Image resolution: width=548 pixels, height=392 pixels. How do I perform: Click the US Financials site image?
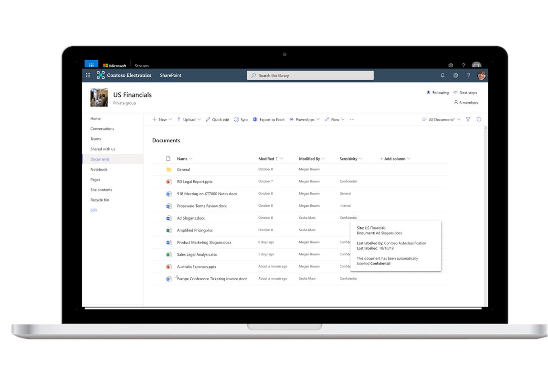[99, 97]
